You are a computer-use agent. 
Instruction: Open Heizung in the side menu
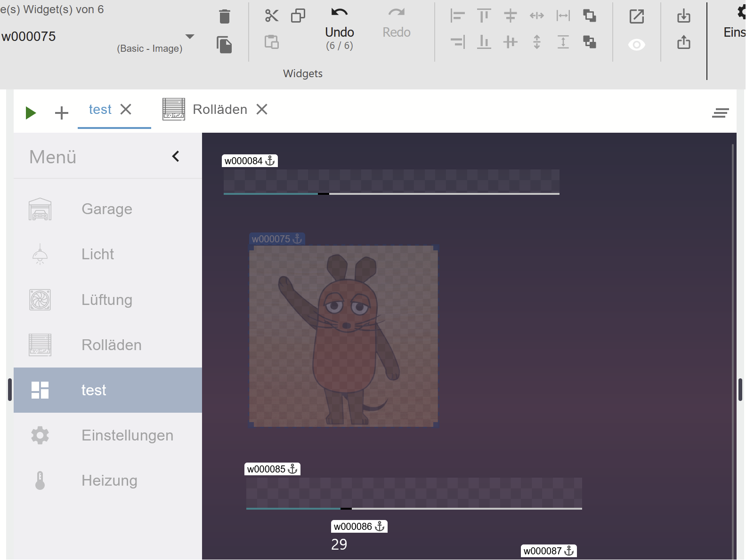[108, 480]
